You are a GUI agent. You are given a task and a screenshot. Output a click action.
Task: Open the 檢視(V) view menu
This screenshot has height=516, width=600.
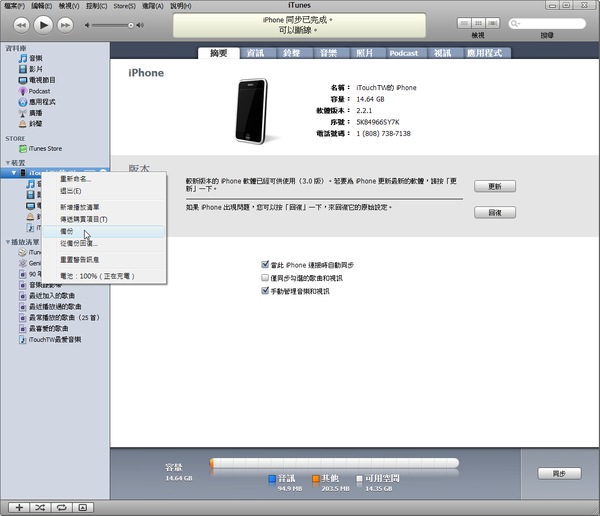tap(69, 6)
